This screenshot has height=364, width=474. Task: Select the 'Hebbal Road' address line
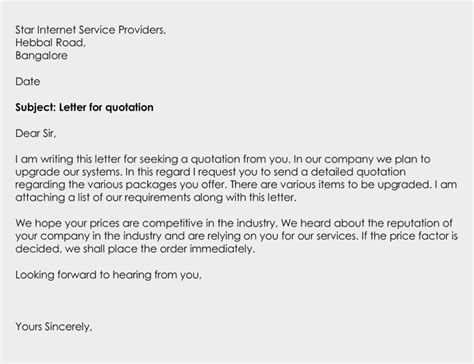point(50,43)
